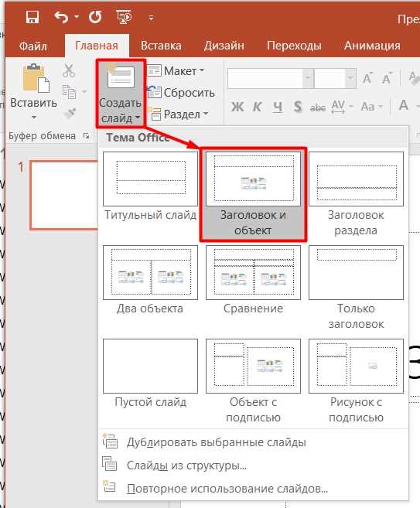Click the Undo arrow icon
The height and width of the screenshot is (508, 420).
tap(61, 17)
